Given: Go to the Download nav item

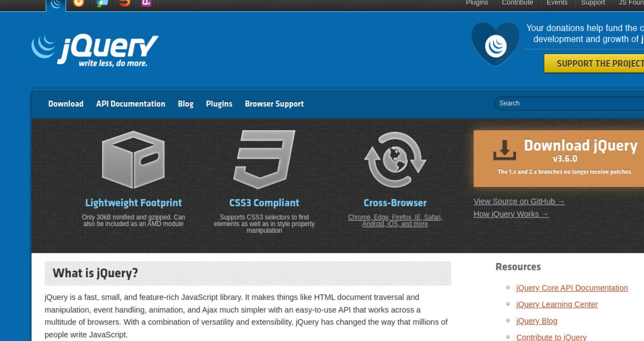Looking at the screenshot, I should tap(66, 104).
